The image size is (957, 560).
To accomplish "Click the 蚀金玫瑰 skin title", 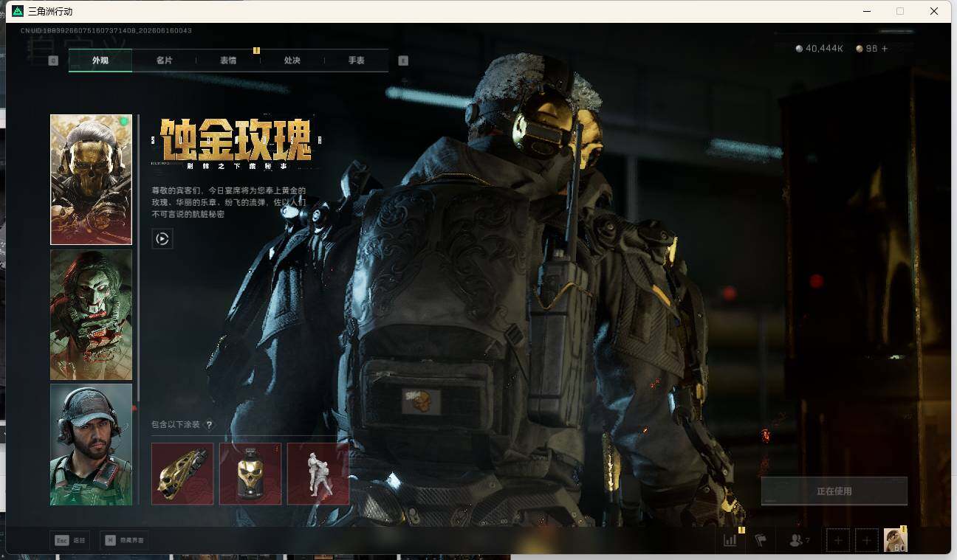I will pos(236,140).
